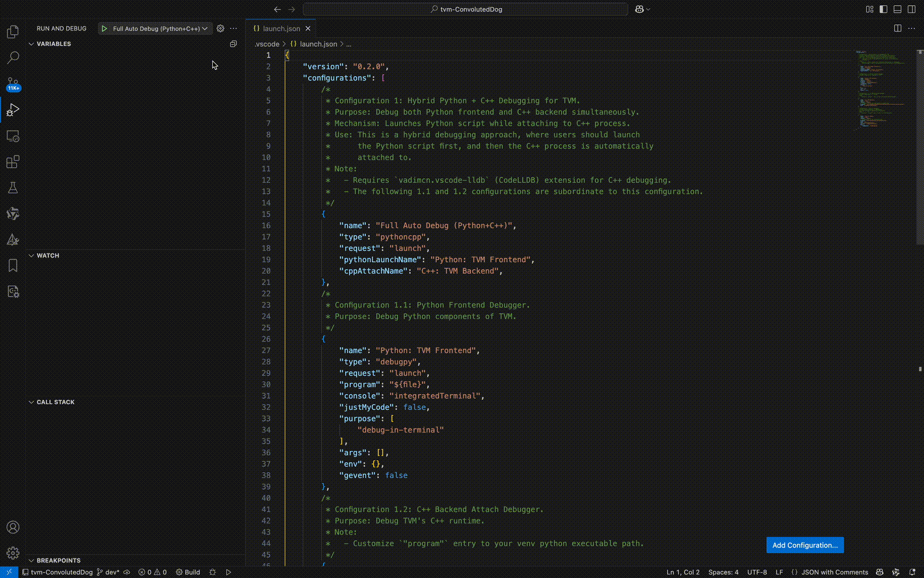Open editor more actions ellipsis
The image size is (924, 578).
pyautogui.click(x=912, y=28)
